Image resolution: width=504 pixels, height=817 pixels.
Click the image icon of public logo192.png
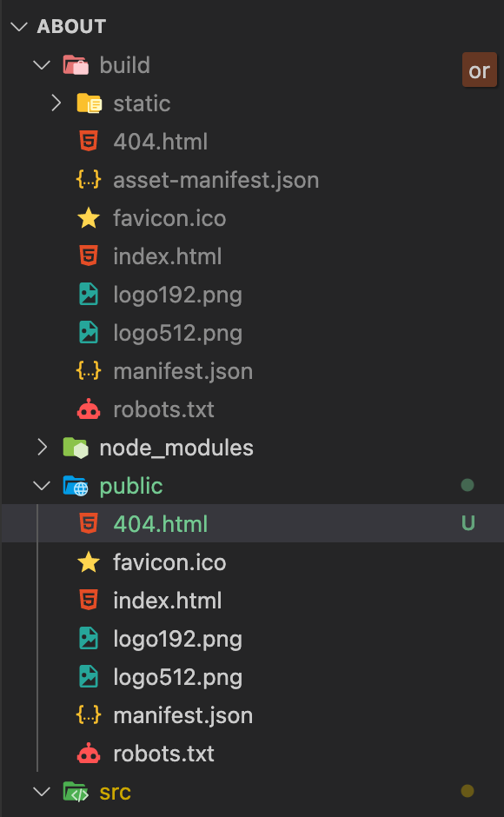tap(89, 639)
